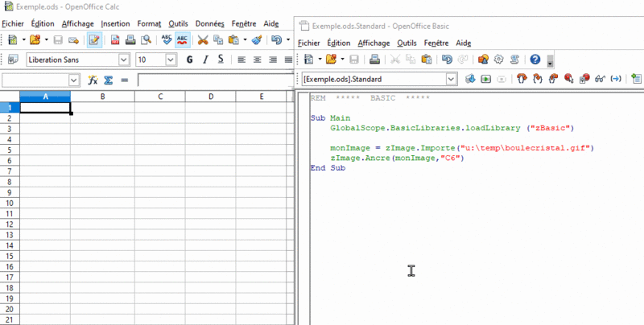
Task: Click the Sum icon in formula bar
Action: tap(109, 80)
